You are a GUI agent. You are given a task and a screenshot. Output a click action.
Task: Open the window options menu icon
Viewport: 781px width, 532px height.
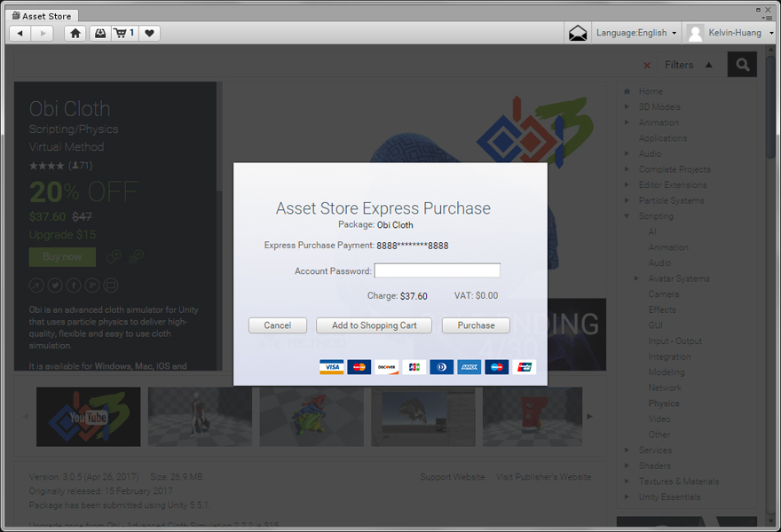click(x=767, y=18)
